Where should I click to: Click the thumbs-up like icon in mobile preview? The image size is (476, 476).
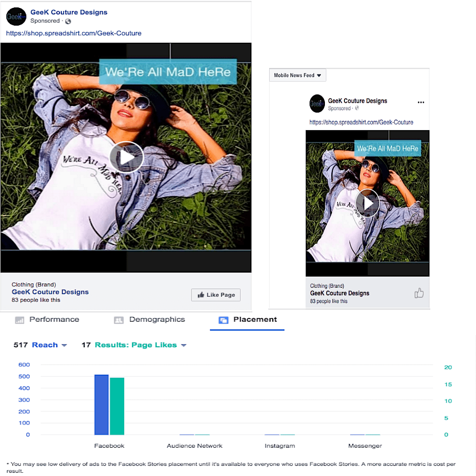(x=419, y=293)
